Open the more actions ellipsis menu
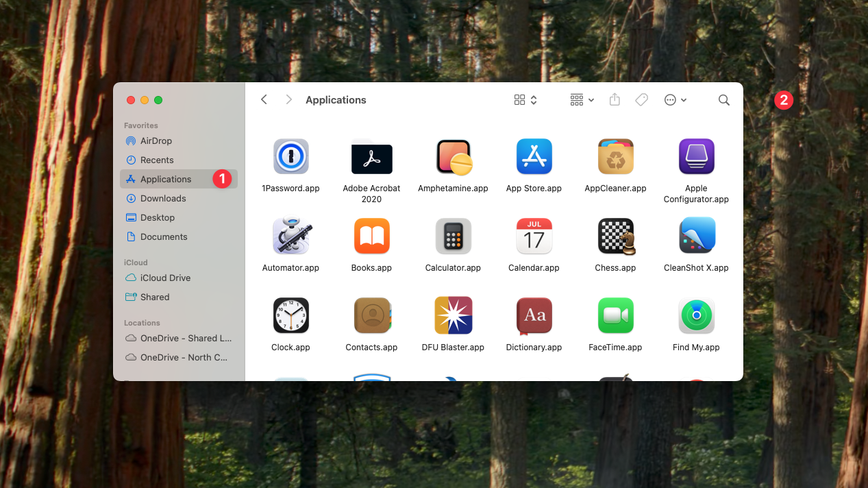Image resolution: width=868 pixels, height=488 pixels. [675, 100]
